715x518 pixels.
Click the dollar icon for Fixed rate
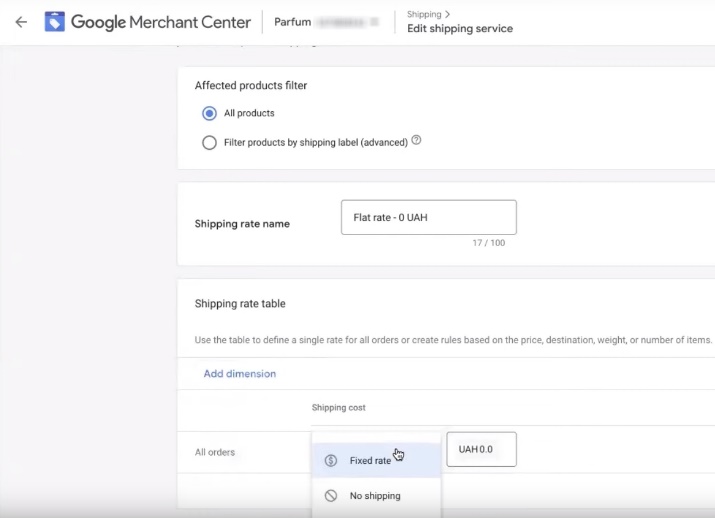[x=331, y=461]
